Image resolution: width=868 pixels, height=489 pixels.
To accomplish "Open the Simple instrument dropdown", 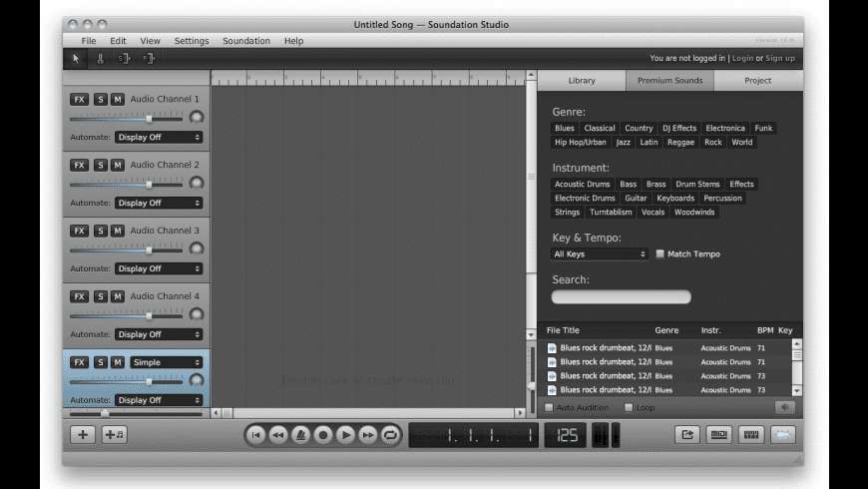I will click(165, 362).
